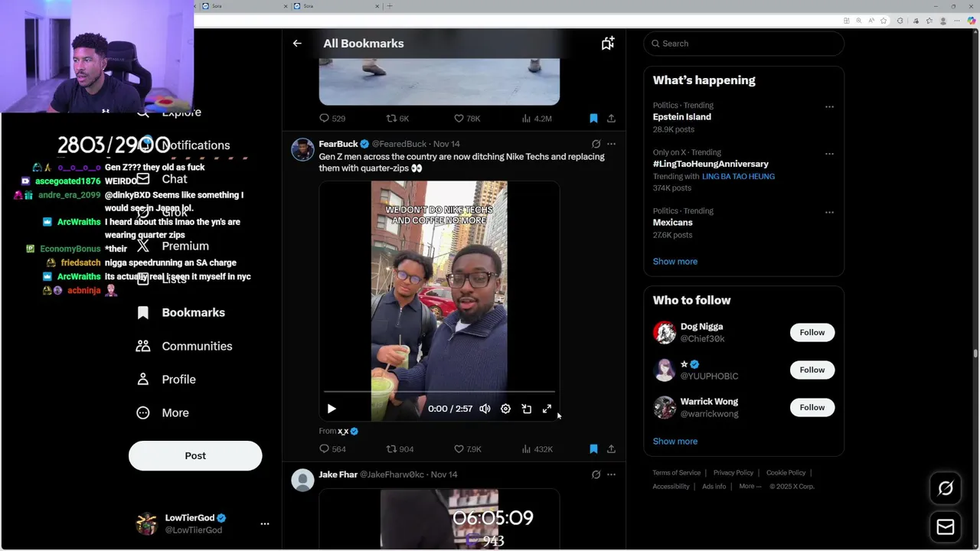Open the floating Grok button at bottom right
Screen dimensions: 980x551
[946, 488]
